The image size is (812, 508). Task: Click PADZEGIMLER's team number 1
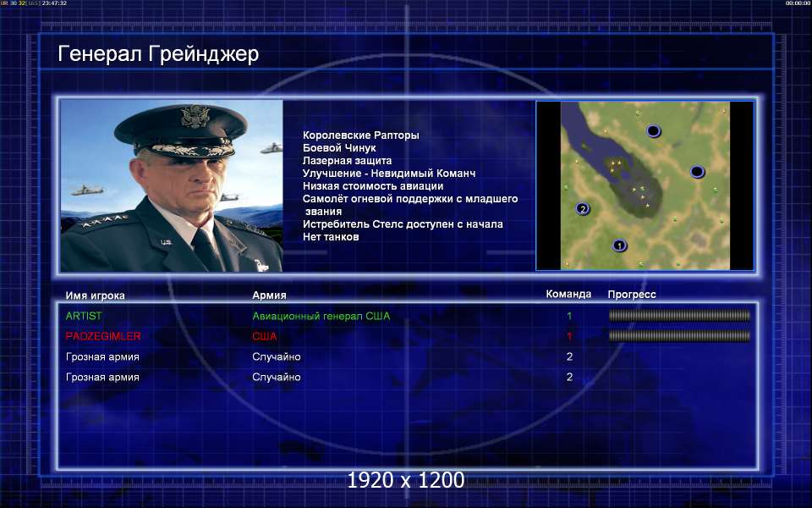coord(569,336)
